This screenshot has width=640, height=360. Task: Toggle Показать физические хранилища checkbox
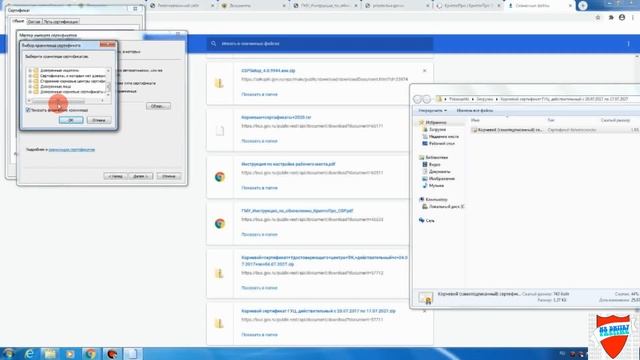tap(28, 110)
